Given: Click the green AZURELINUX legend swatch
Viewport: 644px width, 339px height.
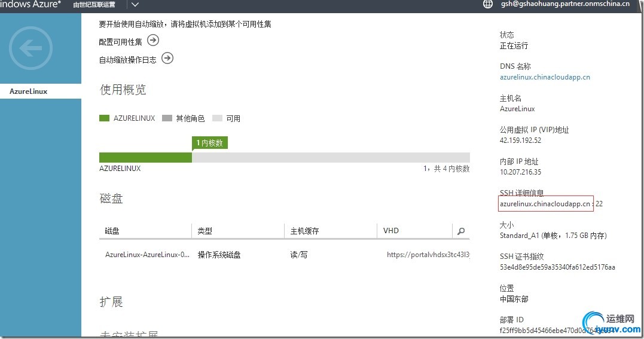Looking at the screenshot, I should [104, 118].
